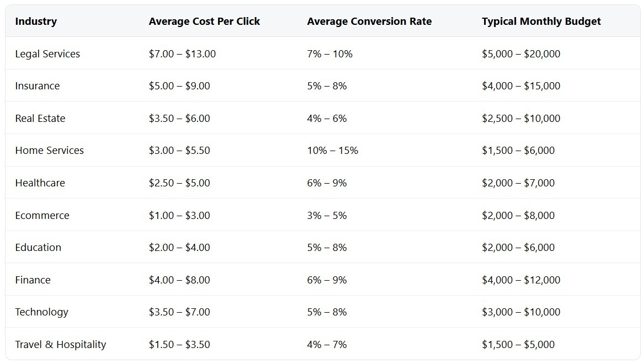The width and height of the screenshot is (643, 364).
Task: Select the $5,000 – $20,000 budget cell
Action: point(520,53)
